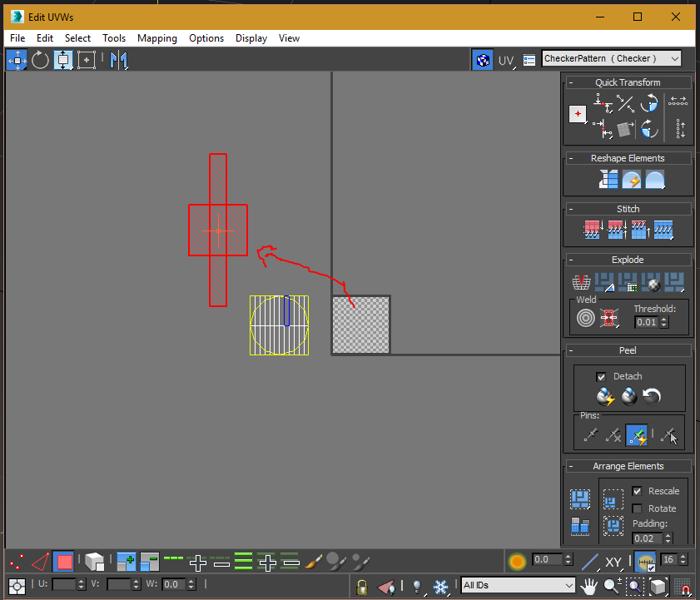Disable Rescale under Arrange Elements
This screenshot has width=700, height=600.
coord(637,491)
